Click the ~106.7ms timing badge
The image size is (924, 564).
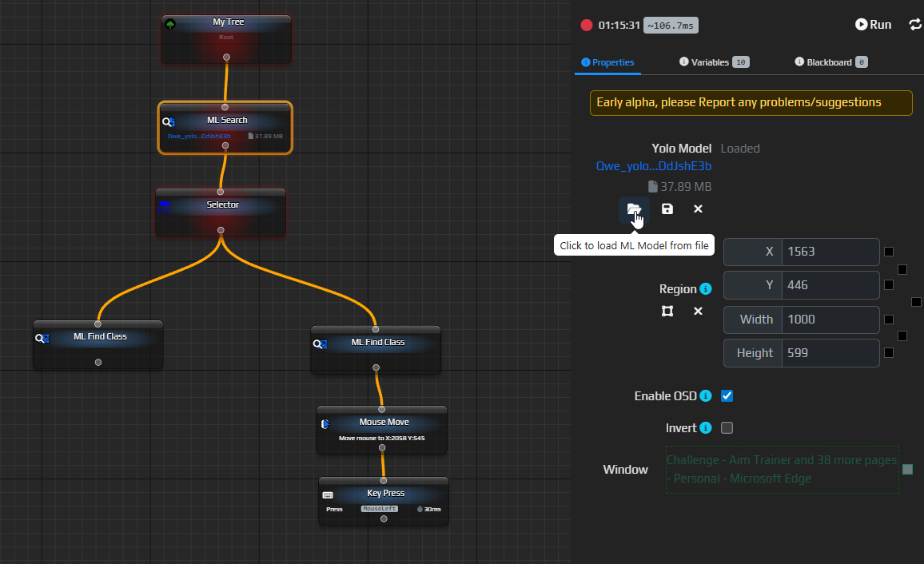pos(671,26)
